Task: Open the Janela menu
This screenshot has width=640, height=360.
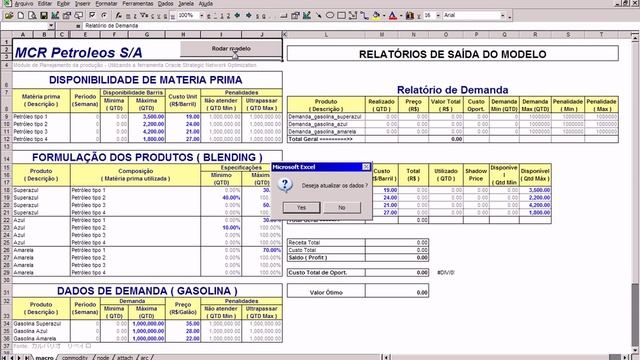Action: click(186, 3)
